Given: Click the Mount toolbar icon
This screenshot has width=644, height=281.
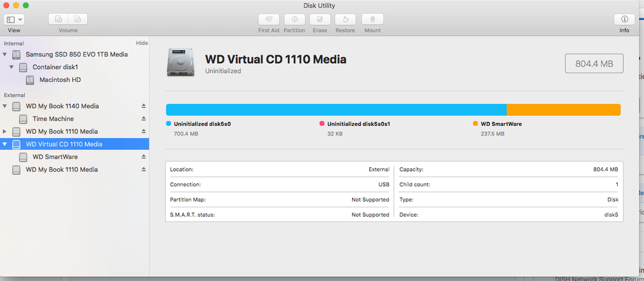Looking at the screenshot, I should point(372,19).
